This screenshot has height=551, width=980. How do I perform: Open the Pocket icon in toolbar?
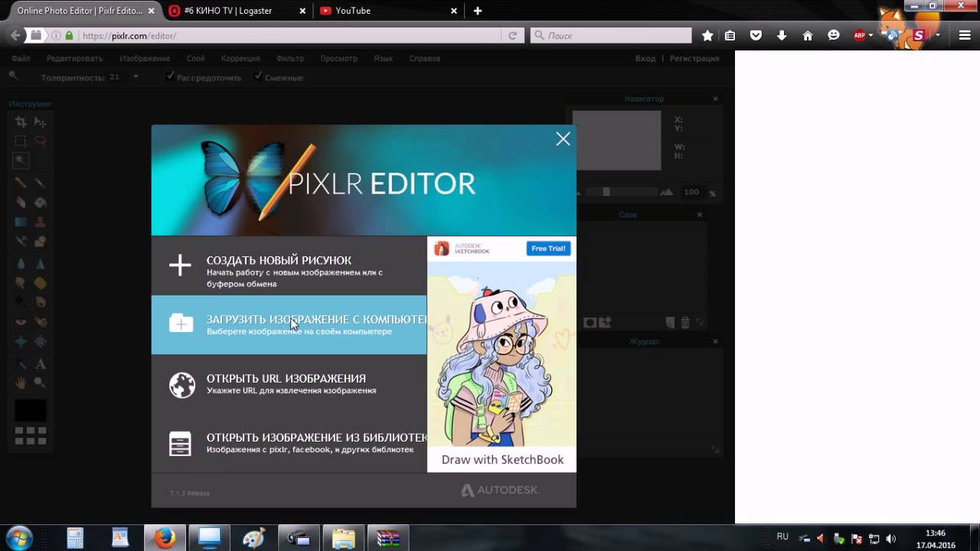point(756,35)
